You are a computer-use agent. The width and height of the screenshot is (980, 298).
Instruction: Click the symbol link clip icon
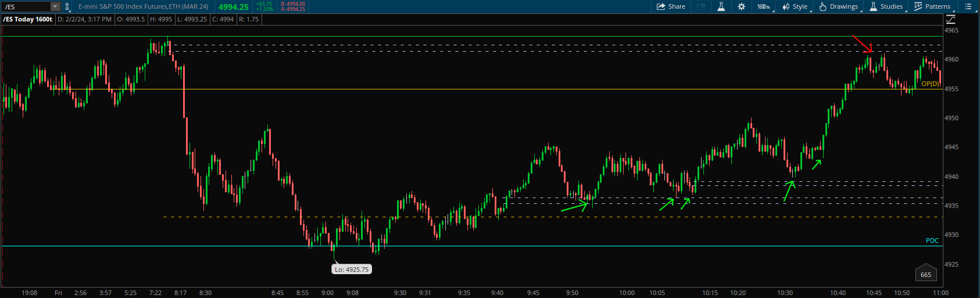[x=67, y=7]
